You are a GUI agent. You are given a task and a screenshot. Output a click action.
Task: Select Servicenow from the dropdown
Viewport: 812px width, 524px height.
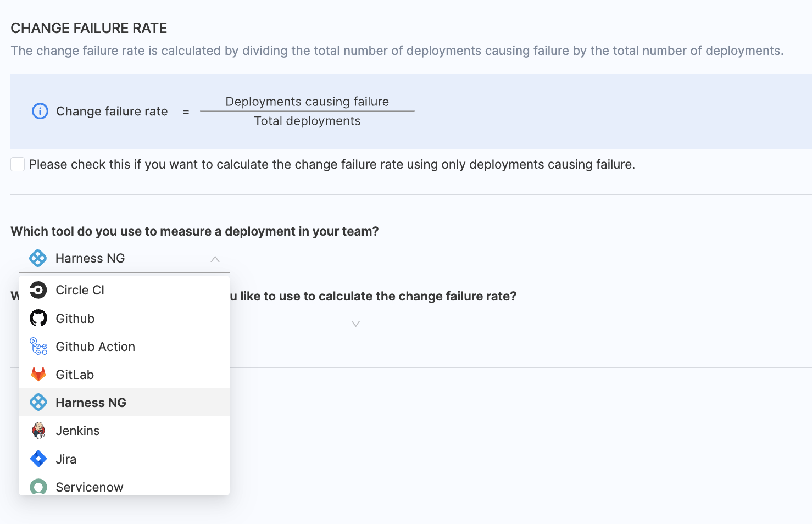[x=89, y=487]
